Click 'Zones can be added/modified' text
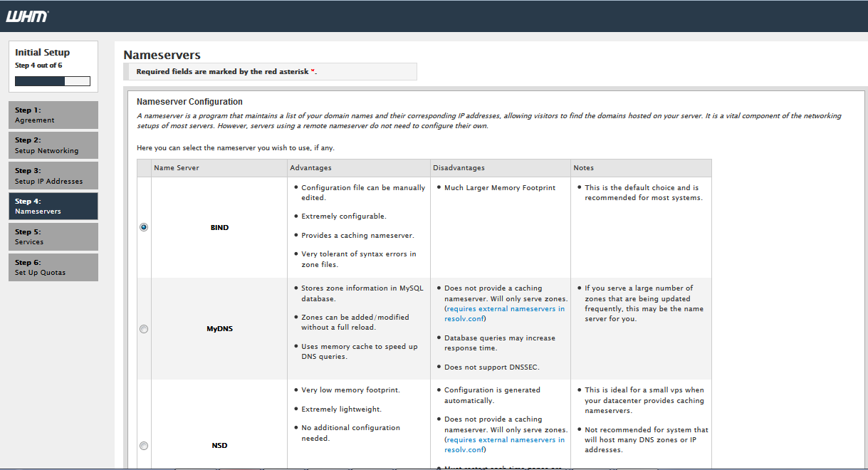Screen dimensions: 868x470 (x=355, y=323)
